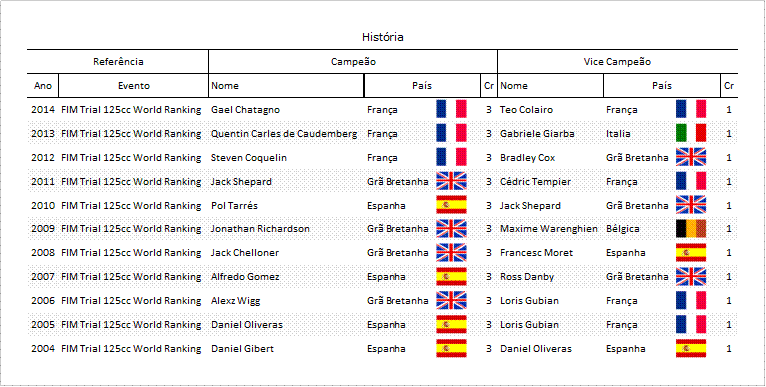Click the French flag for Gael Chatagno
Screen dimensions: 766x387
(451, 109)
